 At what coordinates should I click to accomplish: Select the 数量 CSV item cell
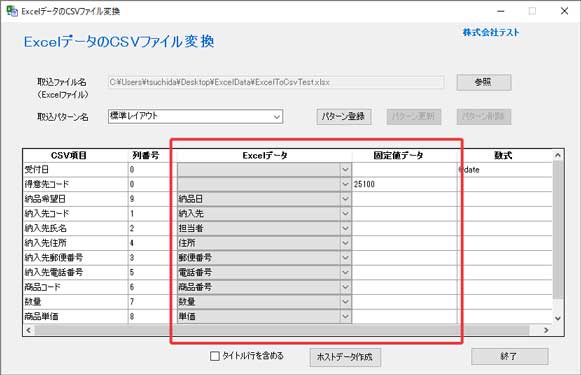pyautogui.click(x=76, y=302)
